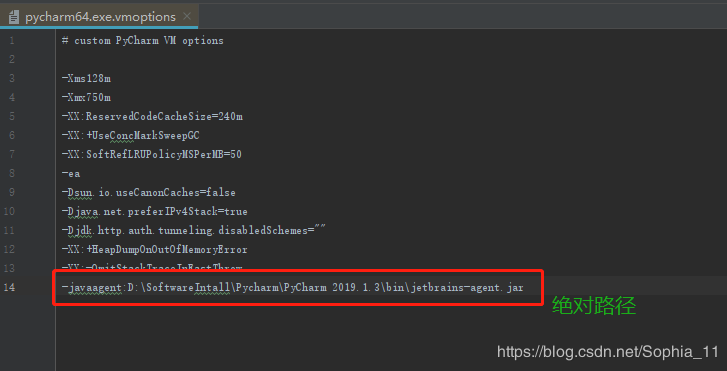This screenshot has width=727, height=371.
Task: Click the SoftRefLRUPolicyMSPerMB=50 line
Action: click(x=152, y=155)
